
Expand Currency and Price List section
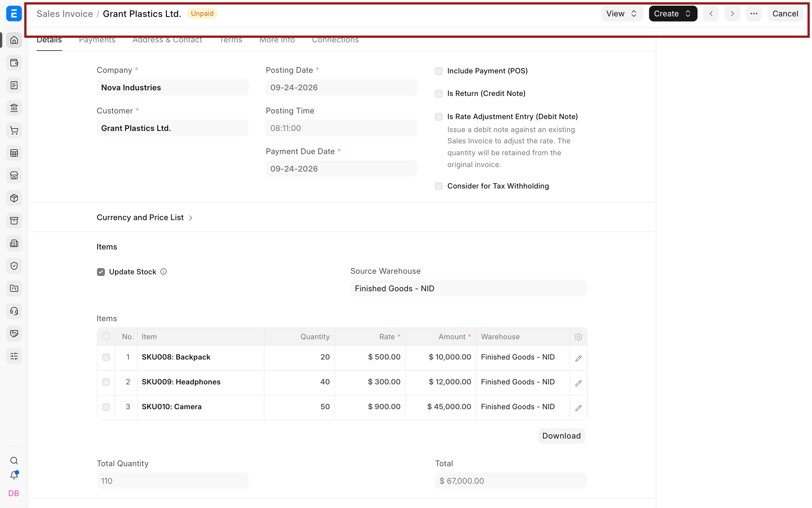click(x=145, y=217)
